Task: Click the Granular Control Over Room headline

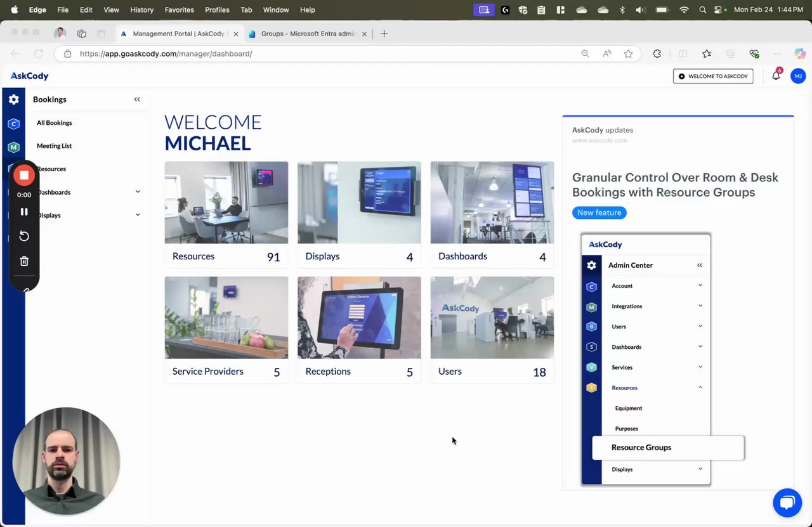Action: click(676, 185)
